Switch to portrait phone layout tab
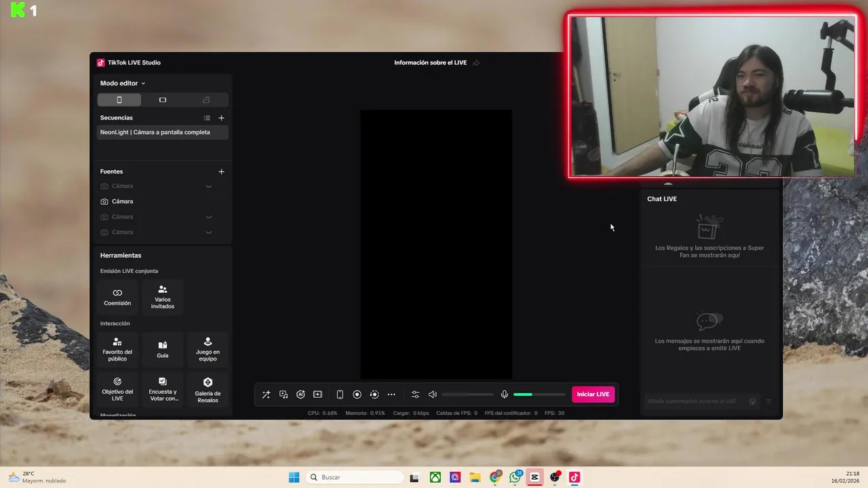This screenshot has width=868, height=488. [x=119, y=100]
